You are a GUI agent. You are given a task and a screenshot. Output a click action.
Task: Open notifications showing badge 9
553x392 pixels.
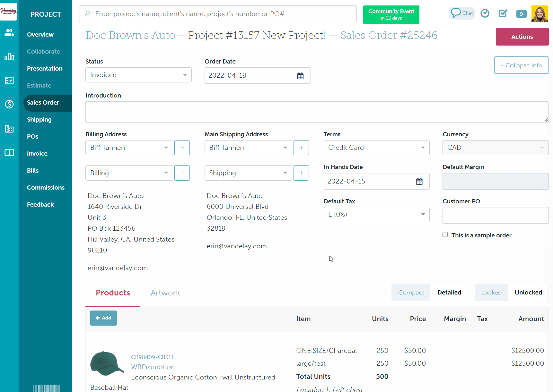pos(521,14)
